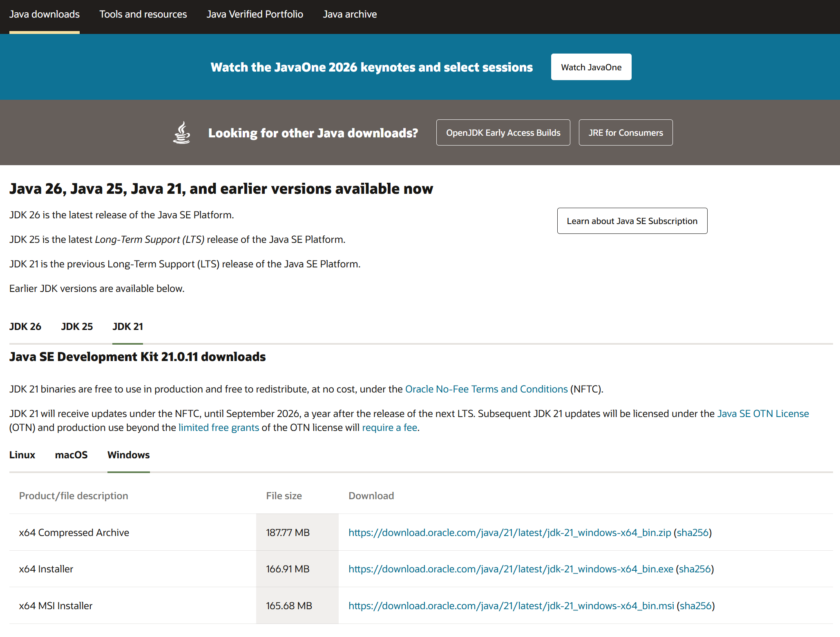This screenshot has width=840, height=637.
Task: View sha256 for the exe installer
Action: pos(695,569)
